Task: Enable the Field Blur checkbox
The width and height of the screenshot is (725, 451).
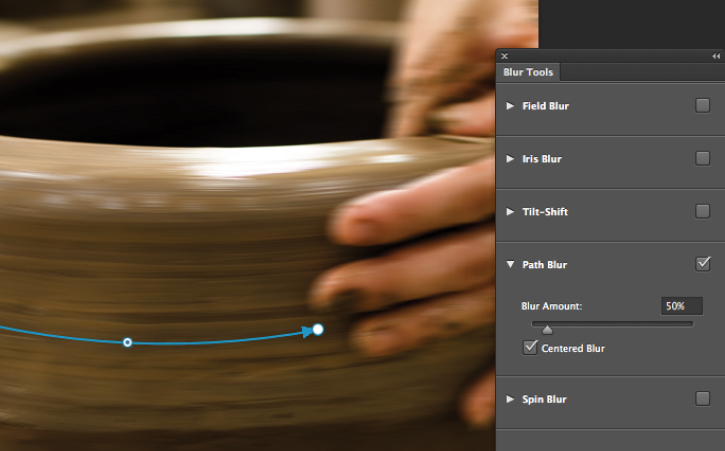Action: 702,105
